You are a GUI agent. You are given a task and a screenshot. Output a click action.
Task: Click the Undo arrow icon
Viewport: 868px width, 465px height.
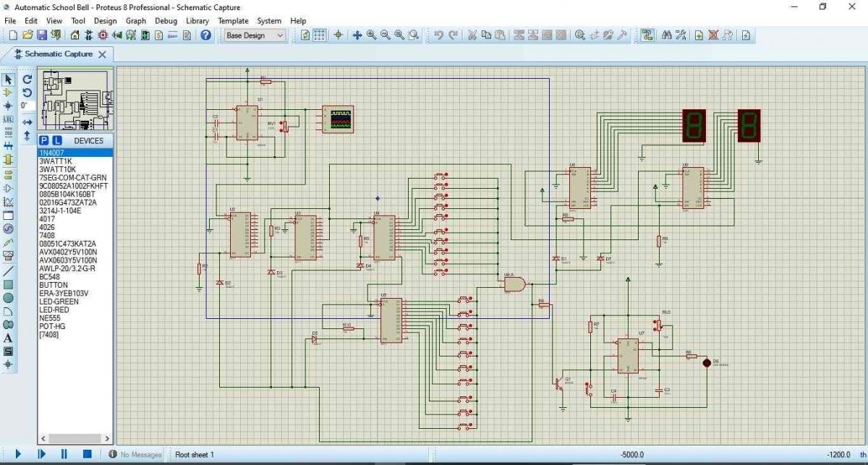(438, 35)
